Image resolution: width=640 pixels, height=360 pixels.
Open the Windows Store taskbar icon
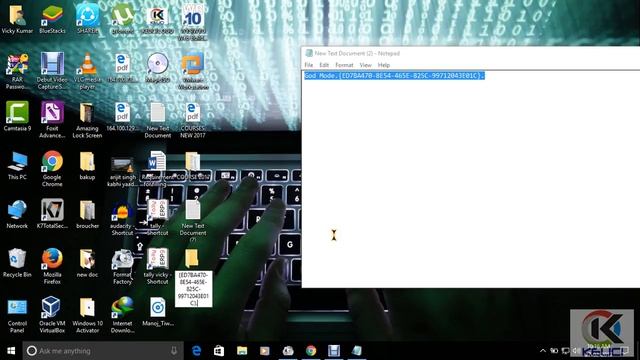pyautogui.click(x=219, y=351)
